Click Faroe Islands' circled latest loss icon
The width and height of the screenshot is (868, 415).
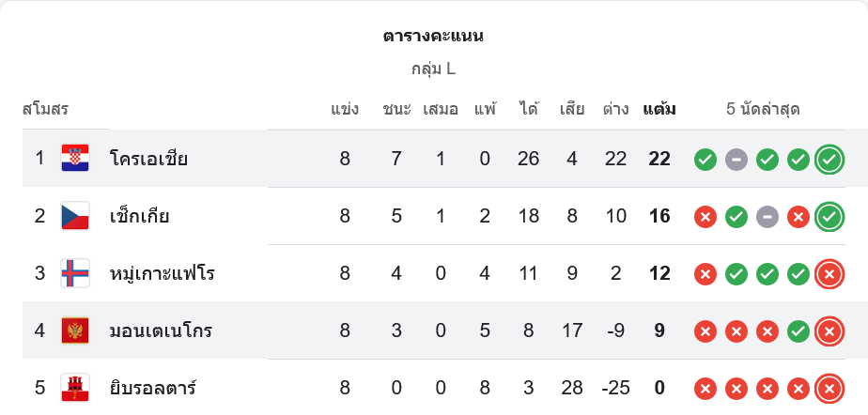pos(829,274)
